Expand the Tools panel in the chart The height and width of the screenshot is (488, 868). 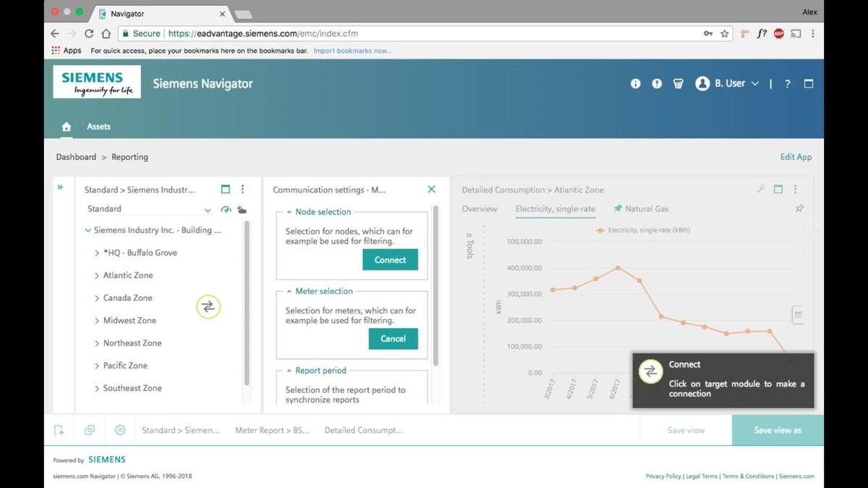coord(469,246)
